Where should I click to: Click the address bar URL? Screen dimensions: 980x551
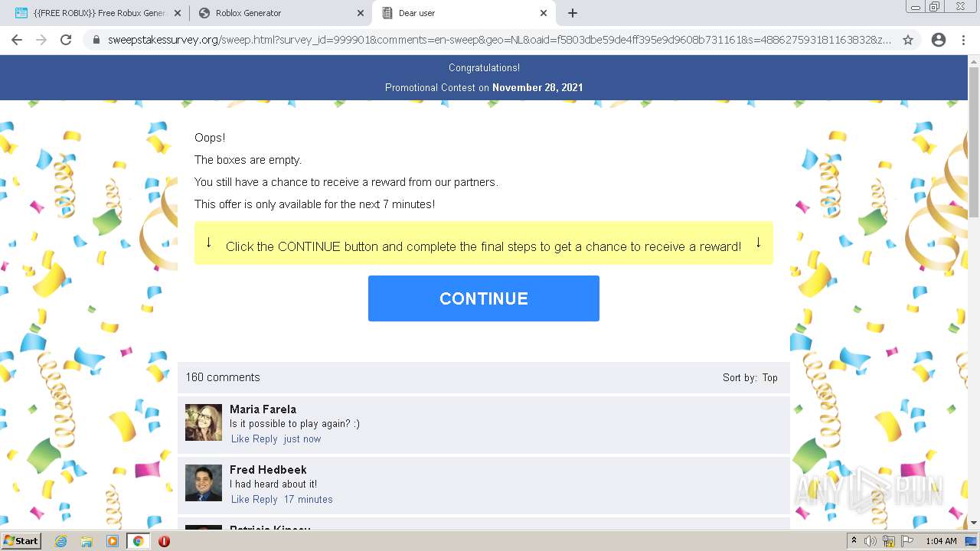coord(499,40)
